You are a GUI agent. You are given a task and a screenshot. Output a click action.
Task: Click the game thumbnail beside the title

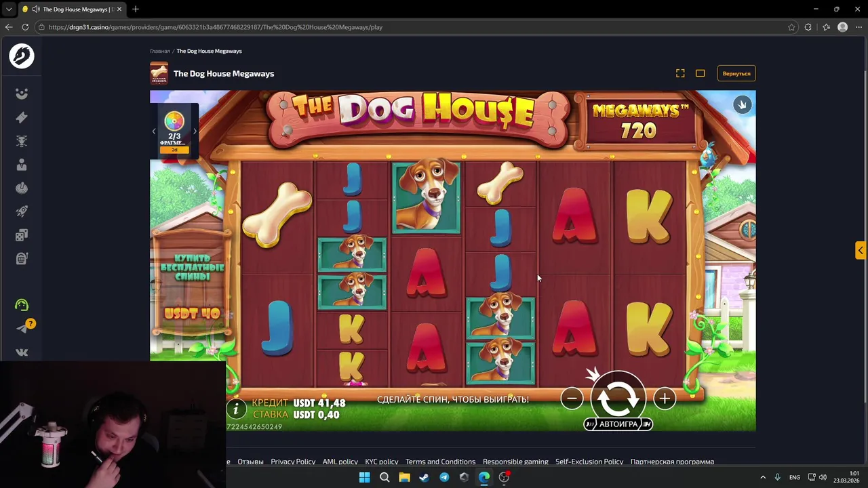point(159,73)
